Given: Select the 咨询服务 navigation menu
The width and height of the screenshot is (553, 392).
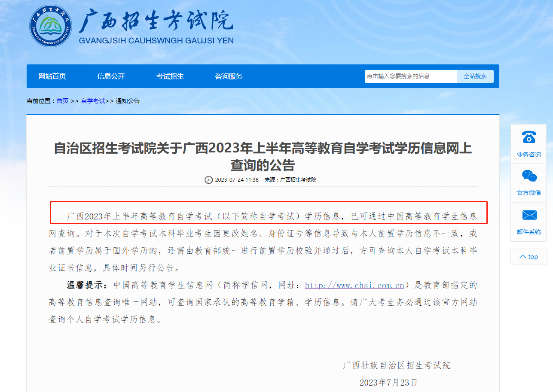Looking at the screenshot, I should click(x=228, y=76).
